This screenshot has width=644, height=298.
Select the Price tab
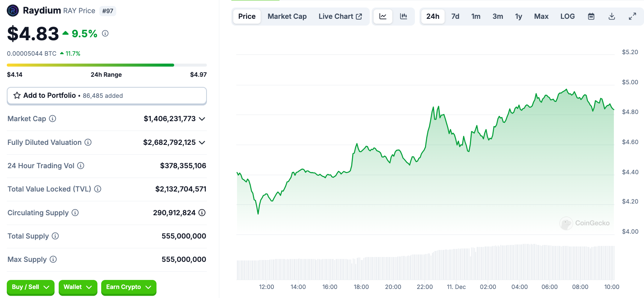pyautogui.click(x=247, y=17)
